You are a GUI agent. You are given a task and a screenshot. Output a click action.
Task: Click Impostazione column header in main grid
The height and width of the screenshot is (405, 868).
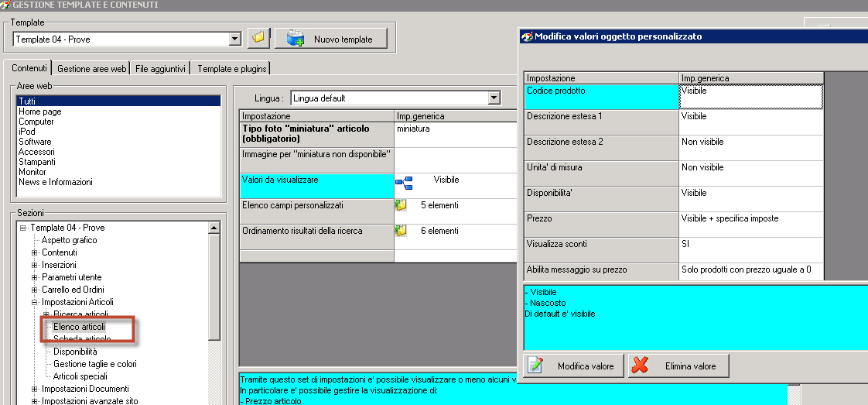click(x=316, y=116)
